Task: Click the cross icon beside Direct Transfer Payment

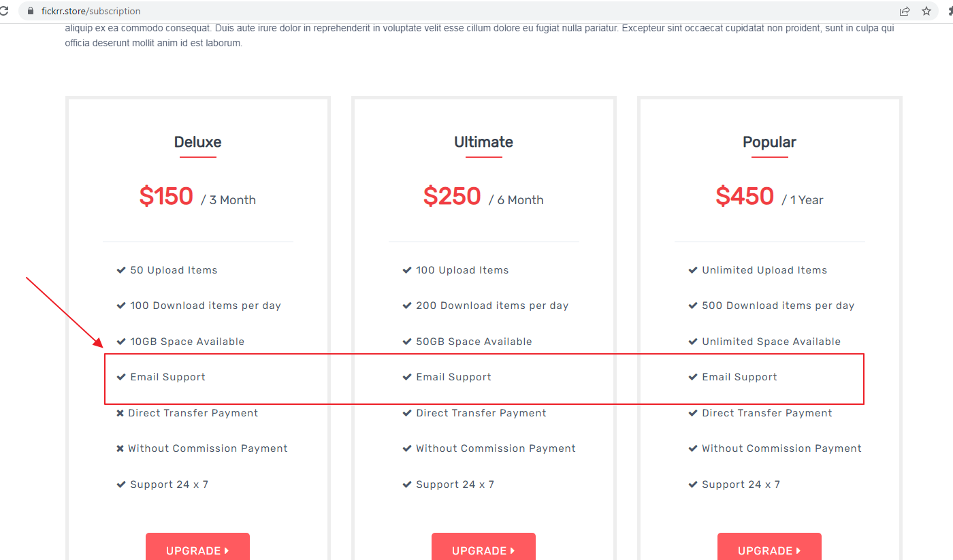Action: tap(120, 413)
